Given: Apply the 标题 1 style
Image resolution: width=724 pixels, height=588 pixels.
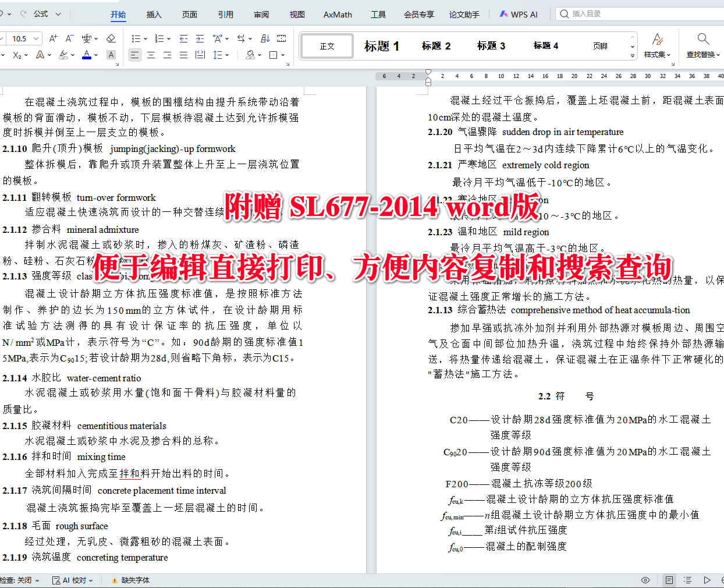Looking at the screenshot, I should point(381,46).
